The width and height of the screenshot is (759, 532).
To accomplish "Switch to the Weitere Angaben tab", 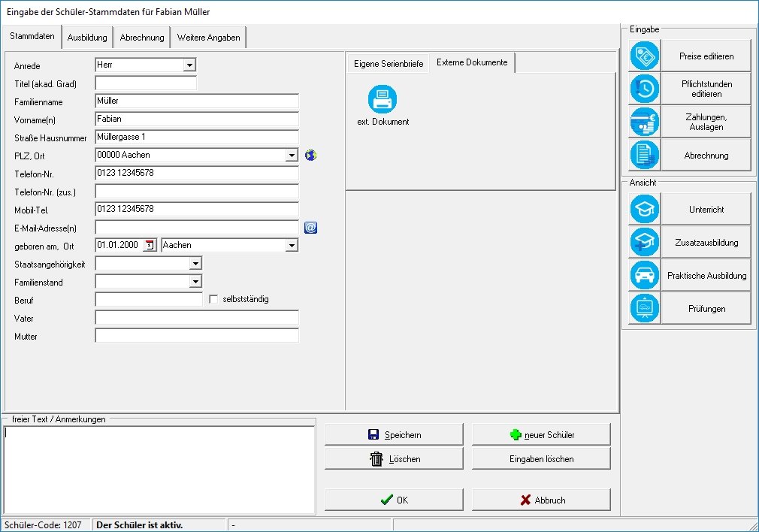I will click(209, 38).
